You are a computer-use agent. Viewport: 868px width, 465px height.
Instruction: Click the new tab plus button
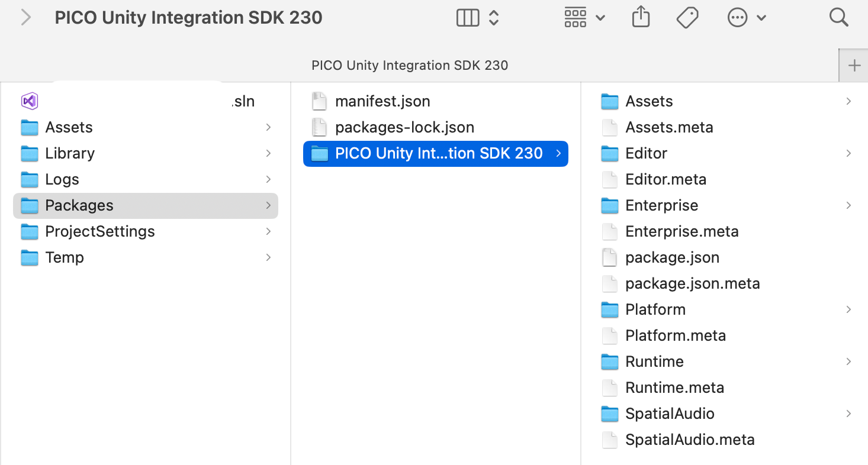[x=855, y=65]
